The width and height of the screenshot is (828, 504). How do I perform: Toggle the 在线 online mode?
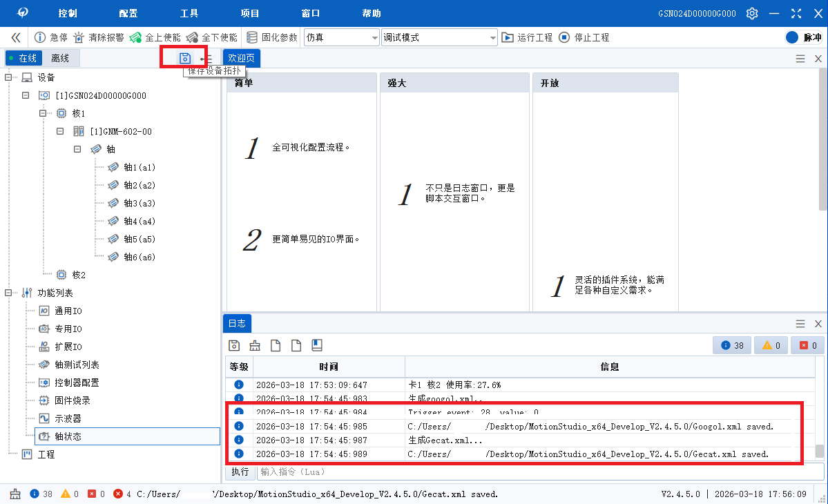(22, 59)
